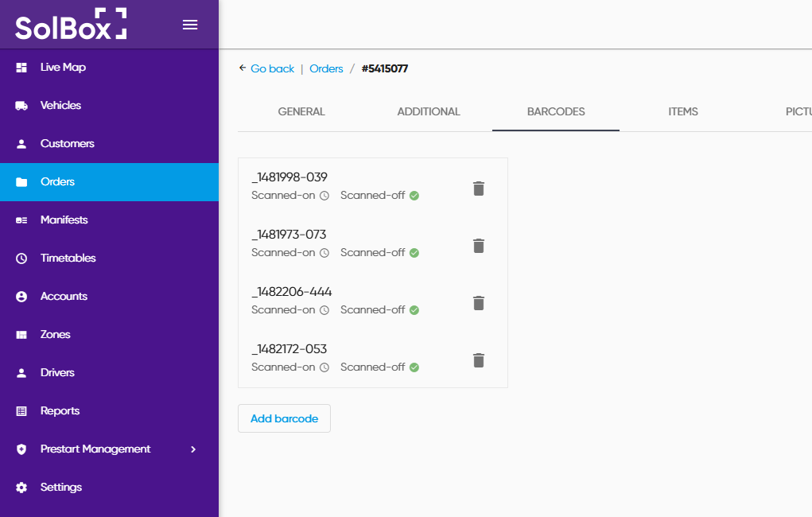812x517 pixels.
Task: Click Scanned-on clock icon for _1481973-073
Action: pos(324,253)
